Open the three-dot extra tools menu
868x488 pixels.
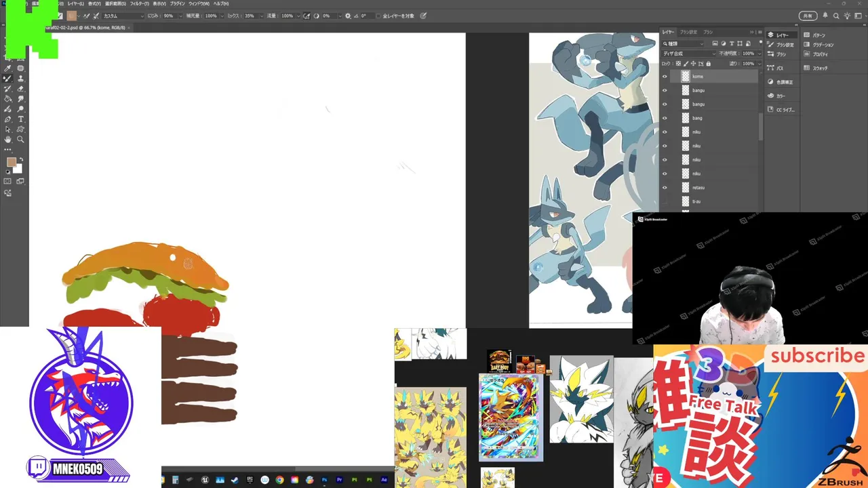(x=7, y=150)
